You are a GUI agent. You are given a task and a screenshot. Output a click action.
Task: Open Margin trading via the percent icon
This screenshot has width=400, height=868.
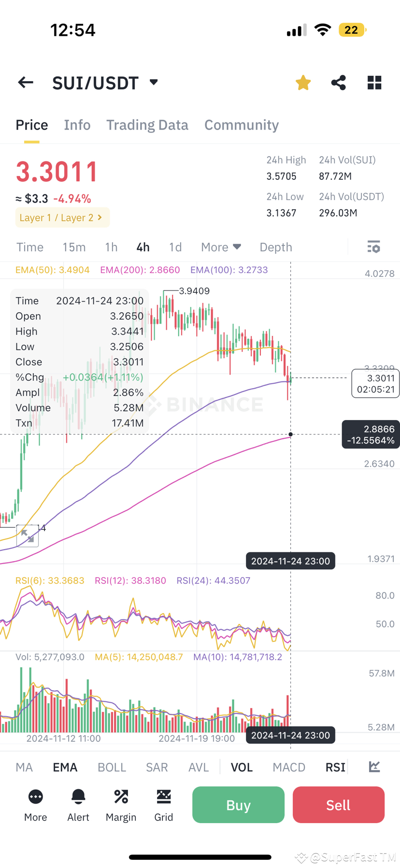(x=120, y=804)
